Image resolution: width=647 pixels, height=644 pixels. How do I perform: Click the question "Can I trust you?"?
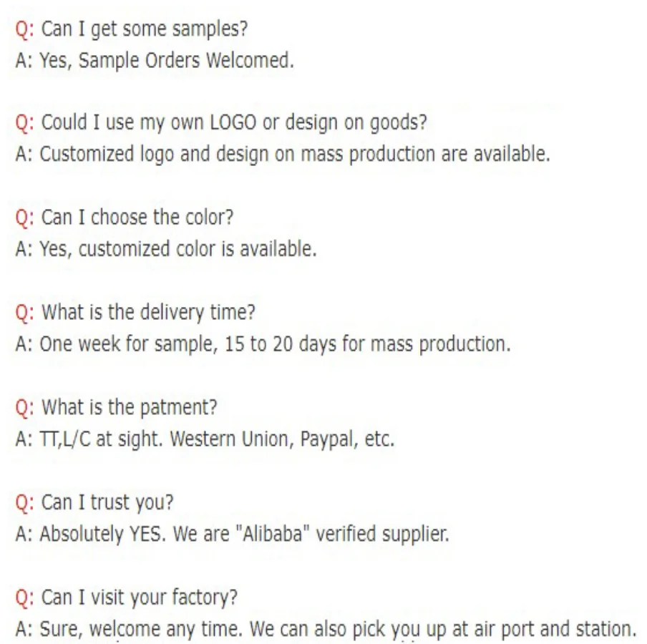(x=107, y=502)
